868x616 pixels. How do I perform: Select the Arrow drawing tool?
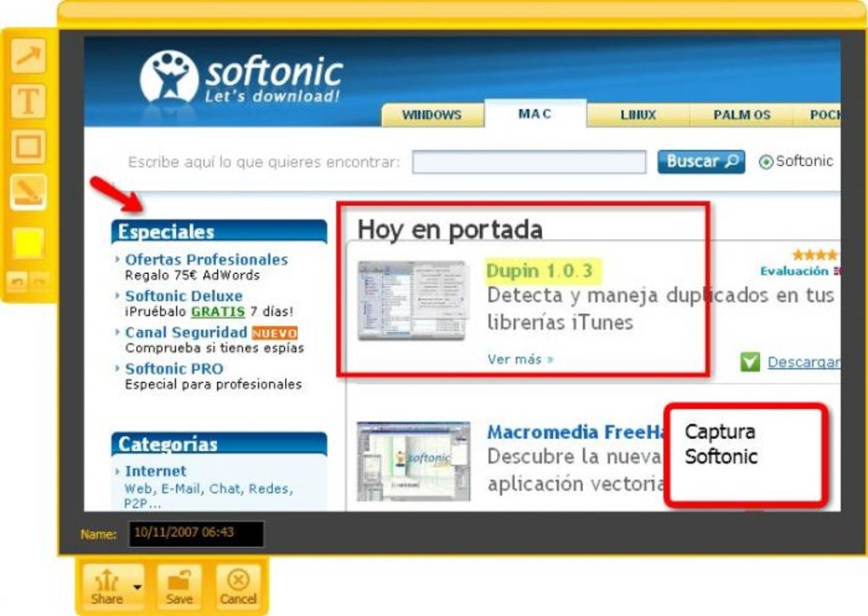[x=28, y=56]
